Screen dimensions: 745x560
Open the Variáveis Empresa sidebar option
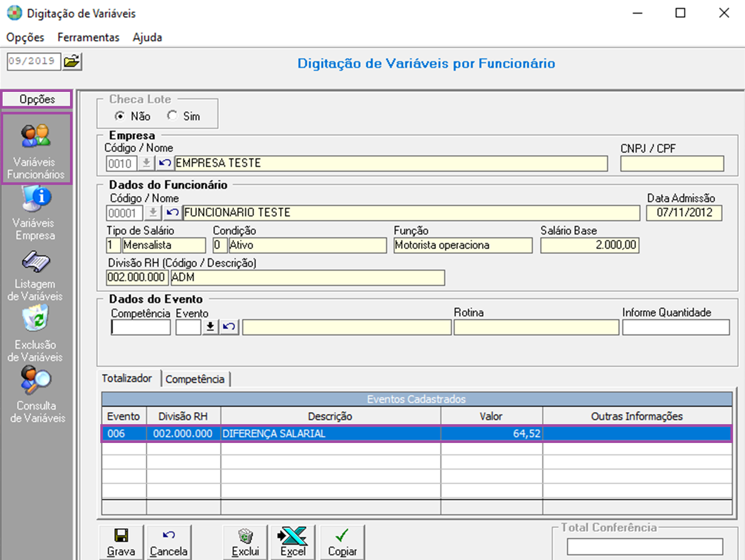pyautogui.click(x=36, y=214)
